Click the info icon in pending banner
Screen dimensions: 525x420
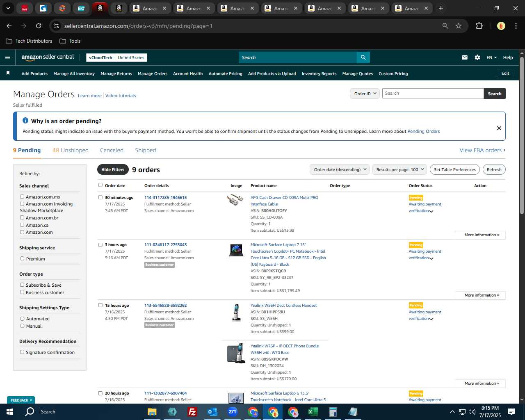coord(25,121)
